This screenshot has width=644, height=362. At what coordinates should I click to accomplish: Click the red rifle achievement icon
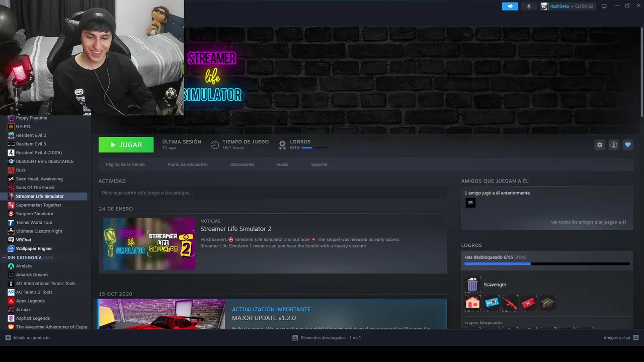510,303
